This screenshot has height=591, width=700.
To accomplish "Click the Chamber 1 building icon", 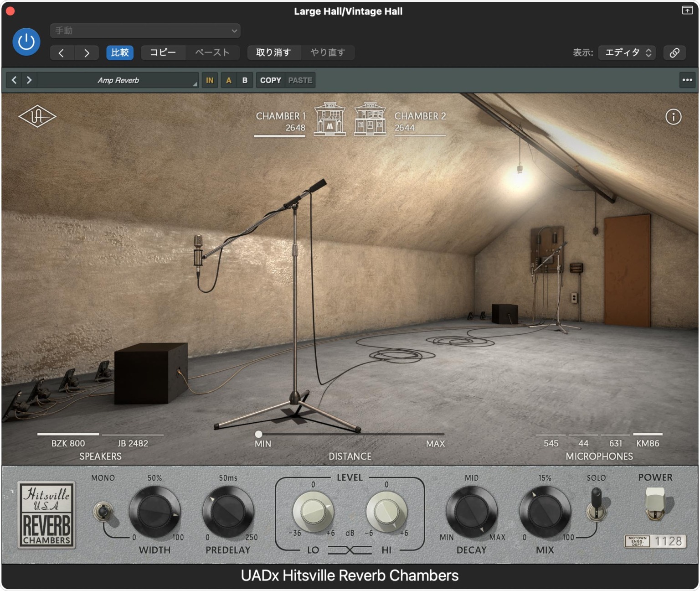I will (329, 119).
